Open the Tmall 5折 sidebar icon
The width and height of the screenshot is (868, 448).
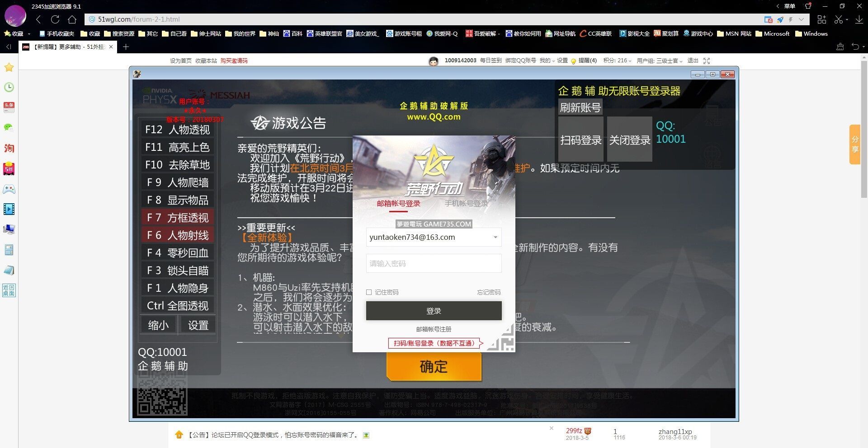(9, 168)
